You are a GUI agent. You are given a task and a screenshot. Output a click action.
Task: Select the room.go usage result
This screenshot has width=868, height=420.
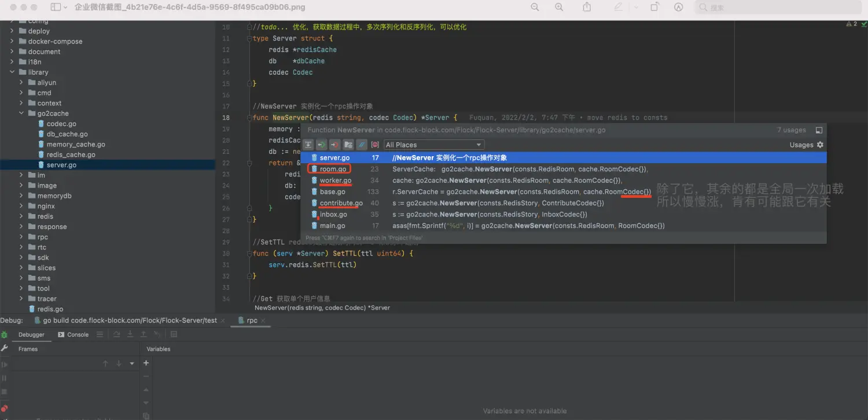333,169
